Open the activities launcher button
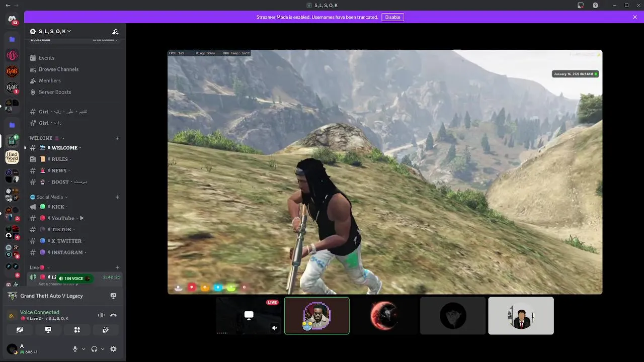This screenshot has height=362, width=644. (x=77, y=330)
